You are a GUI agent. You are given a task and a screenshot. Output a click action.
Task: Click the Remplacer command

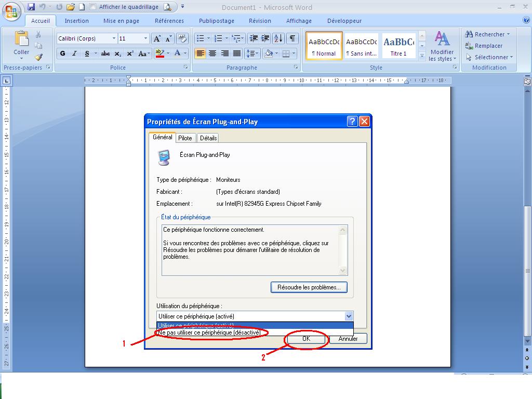484,46
